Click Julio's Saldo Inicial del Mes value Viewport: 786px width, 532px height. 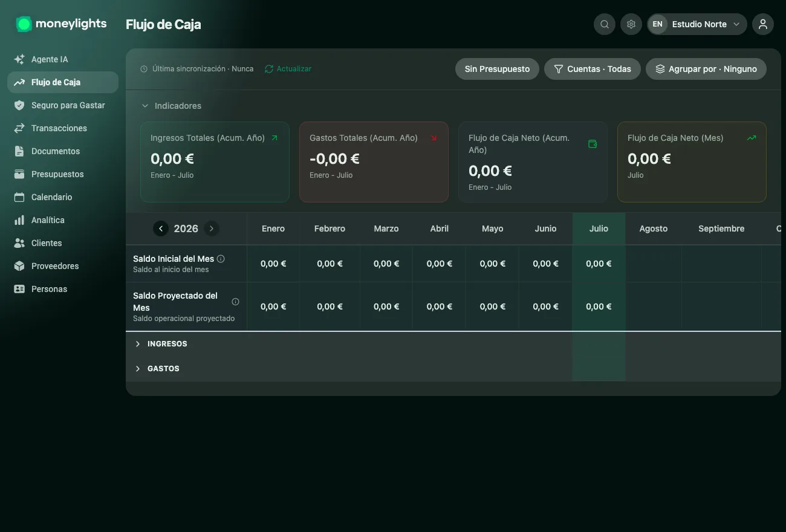599,264
